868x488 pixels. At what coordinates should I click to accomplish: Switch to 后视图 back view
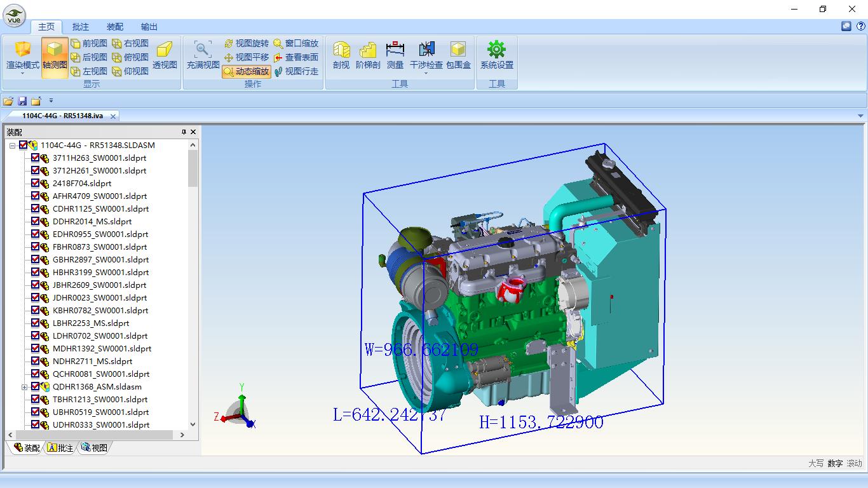(x=88, y=57)
